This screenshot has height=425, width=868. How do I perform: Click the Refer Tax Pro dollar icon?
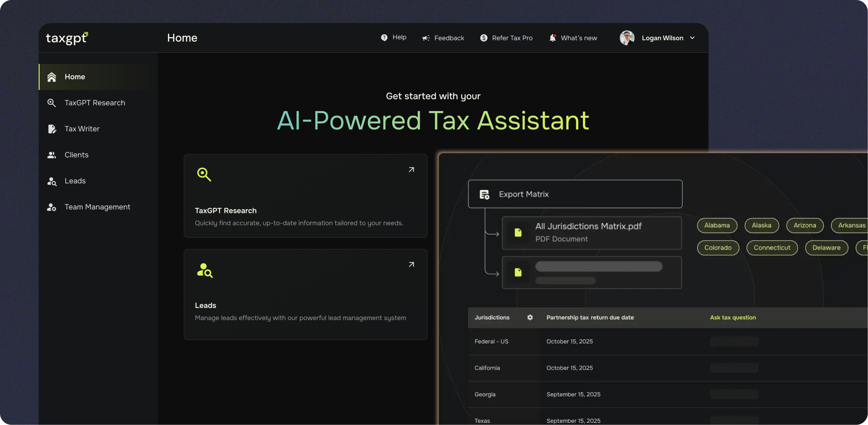484,38
